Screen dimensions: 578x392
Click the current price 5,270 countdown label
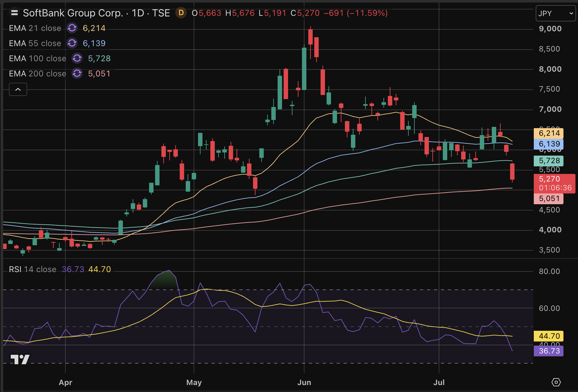click(x=554, y=183)
